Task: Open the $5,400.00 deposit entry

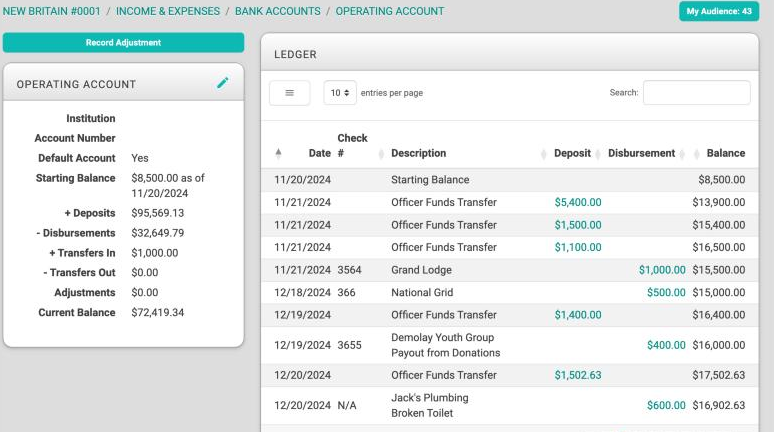Action: coord(578,202)
